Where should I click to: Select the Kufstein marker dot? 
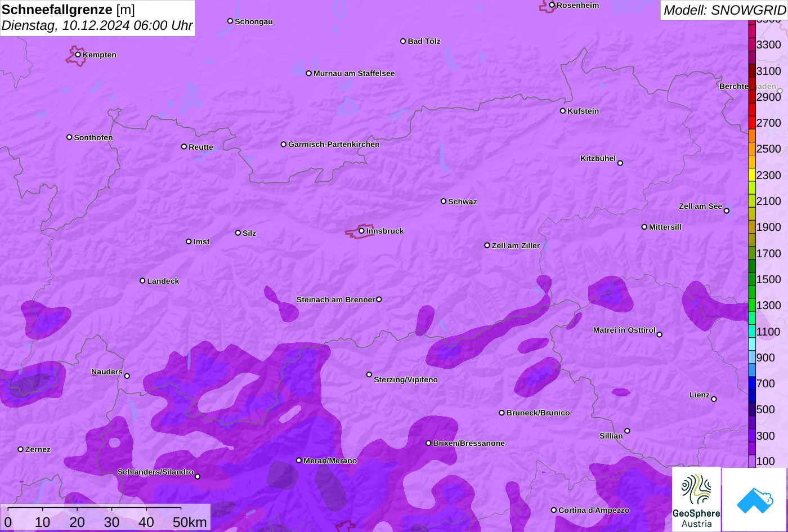tap(563, 111)
